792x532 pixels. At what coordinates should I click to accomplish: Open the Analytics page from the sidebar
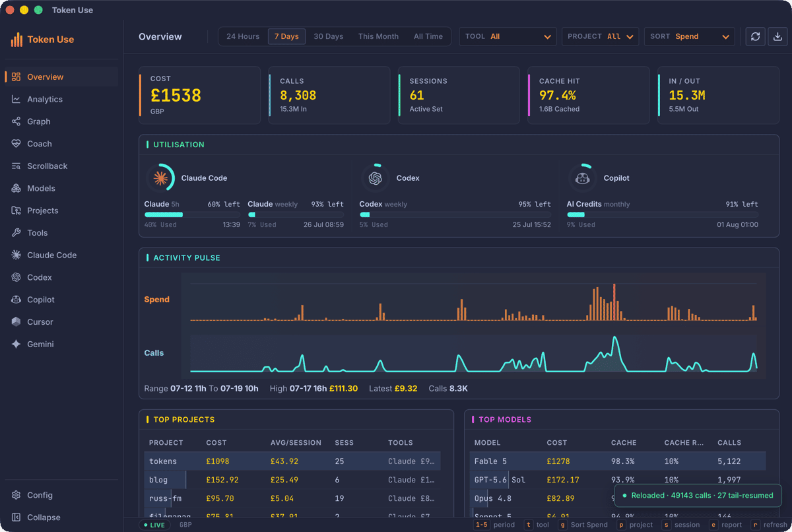pos(45,99)
